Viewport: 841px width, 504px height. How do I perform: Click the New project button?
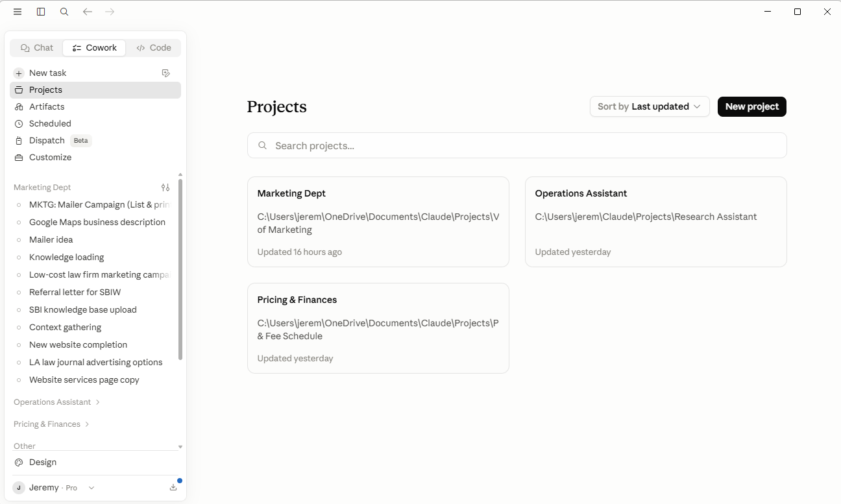(x=752, y=106)
